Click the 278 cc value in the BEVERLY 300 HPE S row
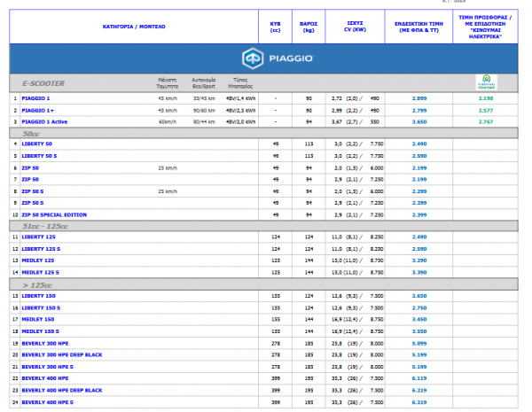This screenshot has width=532, height=412. pos(276,367)
